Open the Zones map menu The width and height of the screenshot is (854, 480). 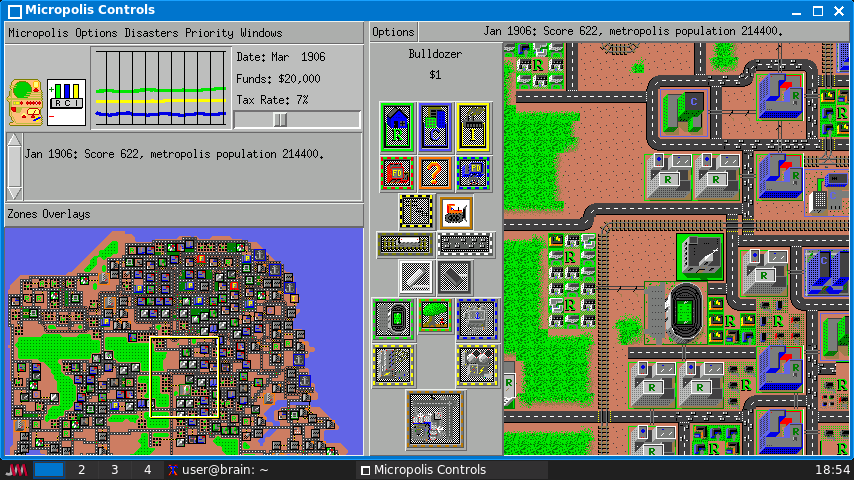pyautogui.click(x=22, y=214)
